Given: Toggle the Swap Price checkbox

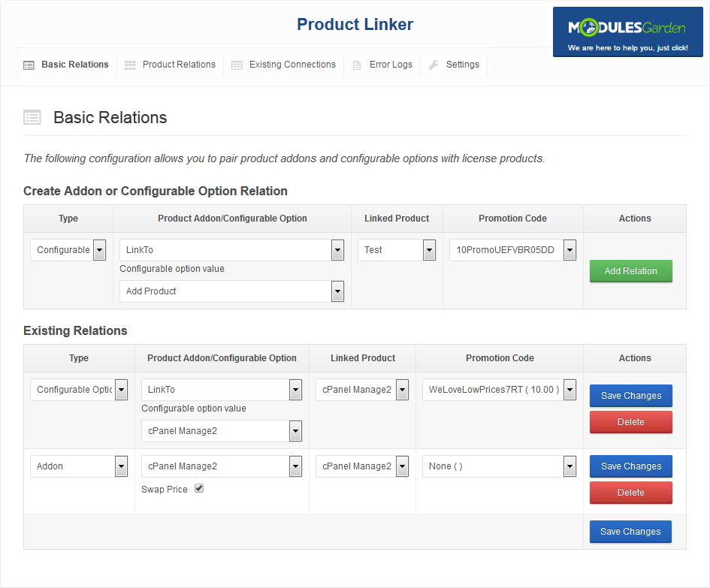Looking at the screenshot, I should (199, 488).
